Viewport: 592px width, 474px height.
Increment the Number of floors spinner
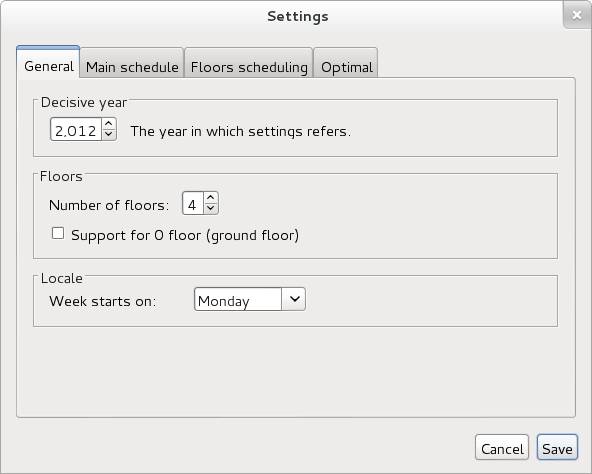coord(211,198)
